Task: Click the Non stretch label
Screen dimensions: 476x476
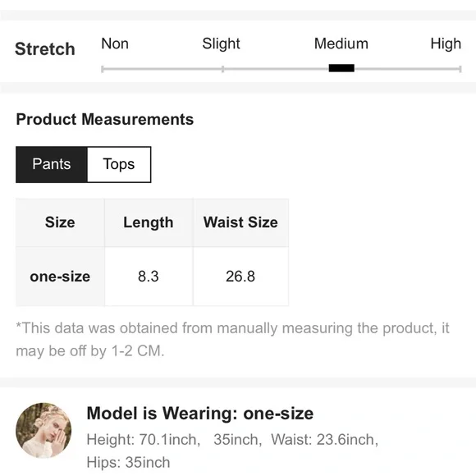Action: [115, 43]
